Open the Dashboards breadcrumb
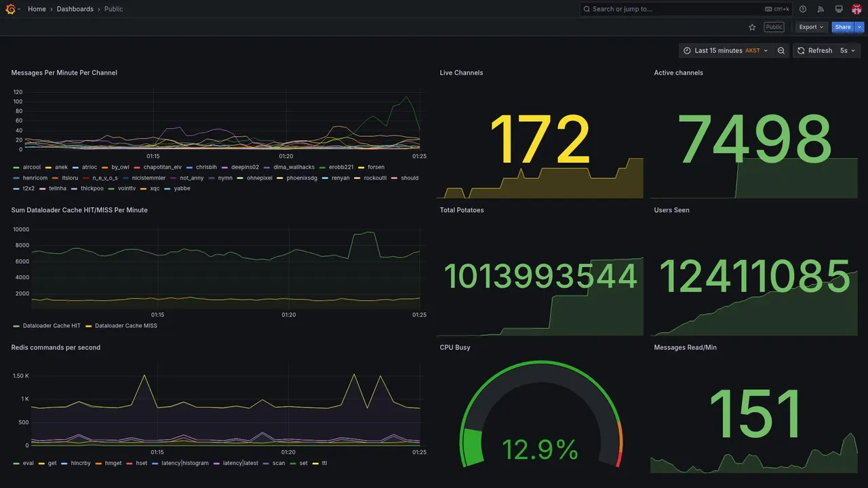This screenshot has height=488, width=868. pos(75,9)
